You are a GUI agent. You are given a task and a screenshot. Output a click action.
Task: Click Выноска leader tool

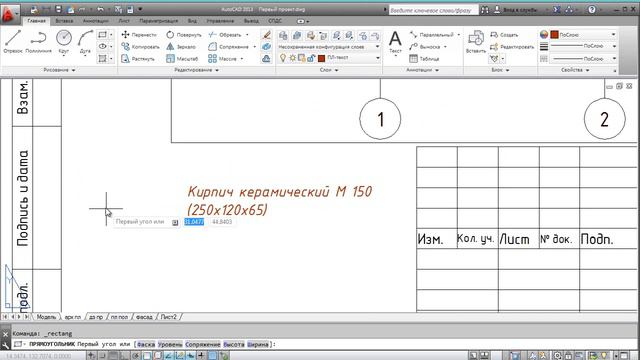tap(425, 47)
